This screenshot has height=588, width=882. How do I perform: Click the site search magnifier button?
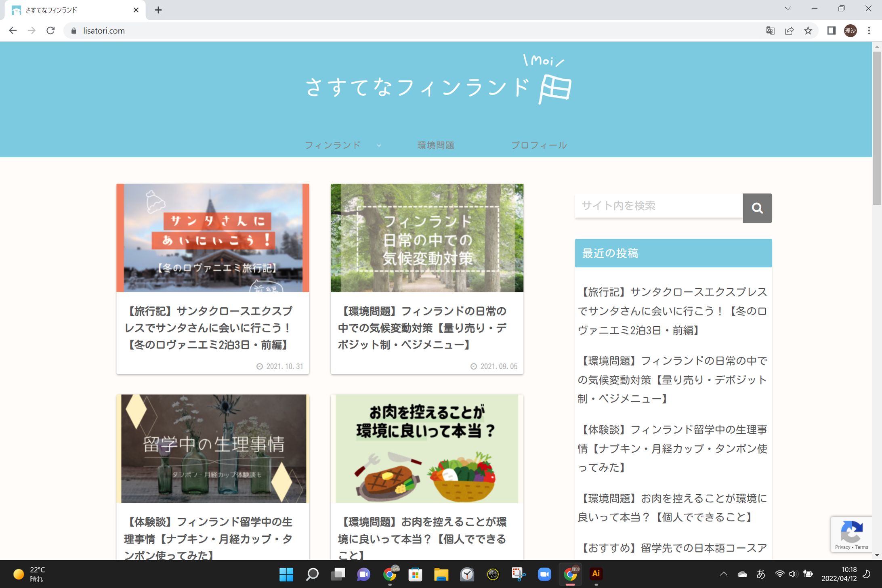point(757,208)
